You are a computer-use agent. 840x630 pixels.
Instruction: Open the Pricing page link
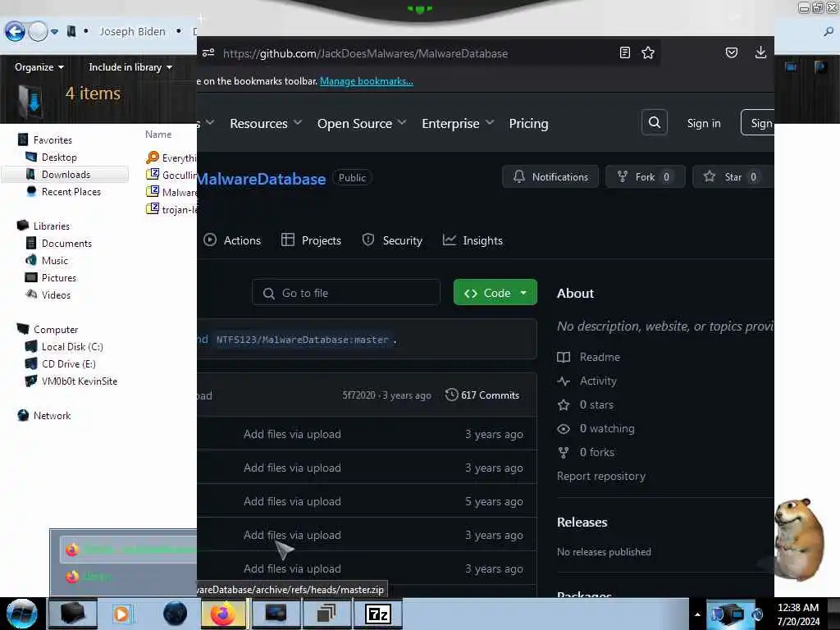[x=528, y=124]
